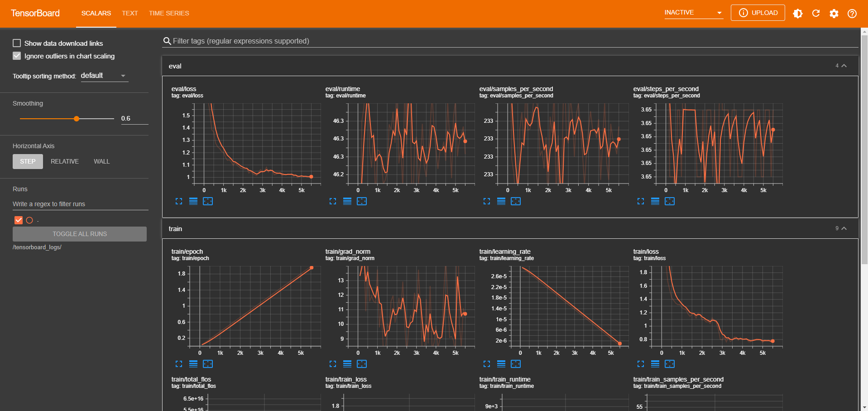Screen dimensions: 868x411
Task: Fit domain to data on train/epoch
Action: pyautogui.click(x=208, y=364)
